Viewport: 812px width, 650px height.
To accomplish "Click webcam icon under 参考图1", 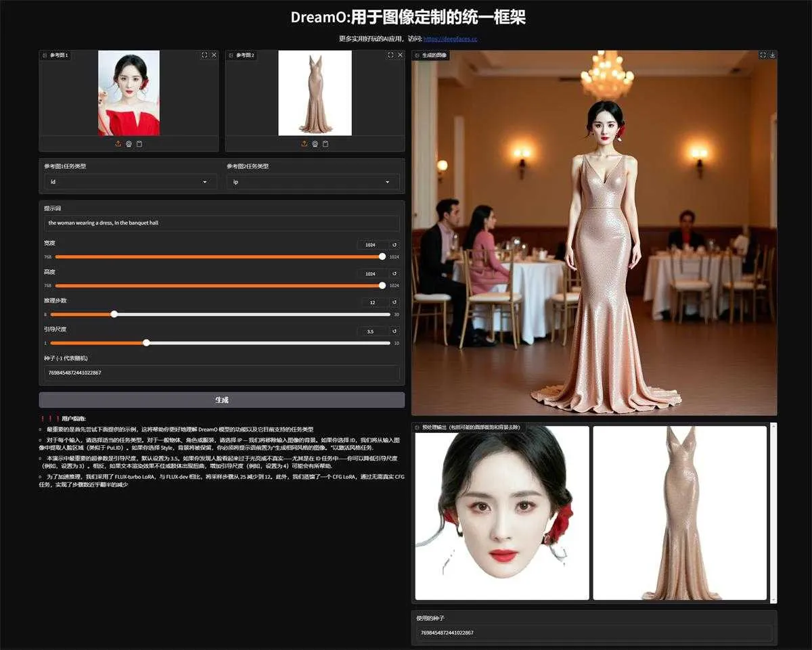I will pos(129,144).
